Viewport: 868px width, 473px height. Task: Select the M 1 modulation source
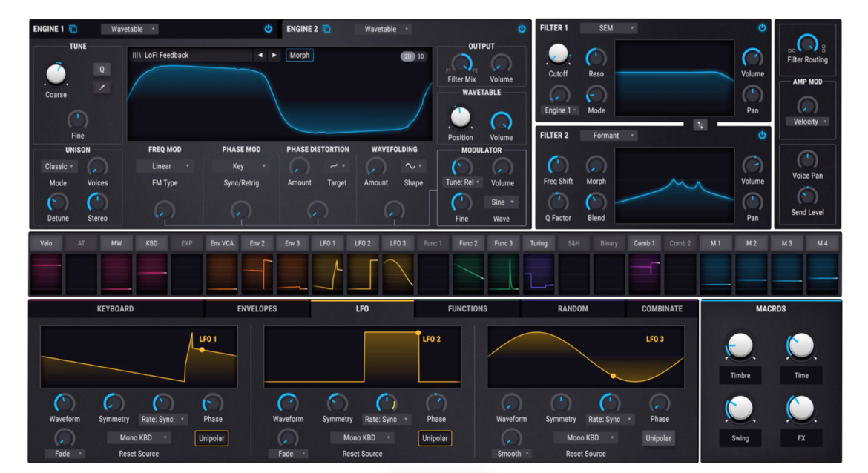click(716, 243)
